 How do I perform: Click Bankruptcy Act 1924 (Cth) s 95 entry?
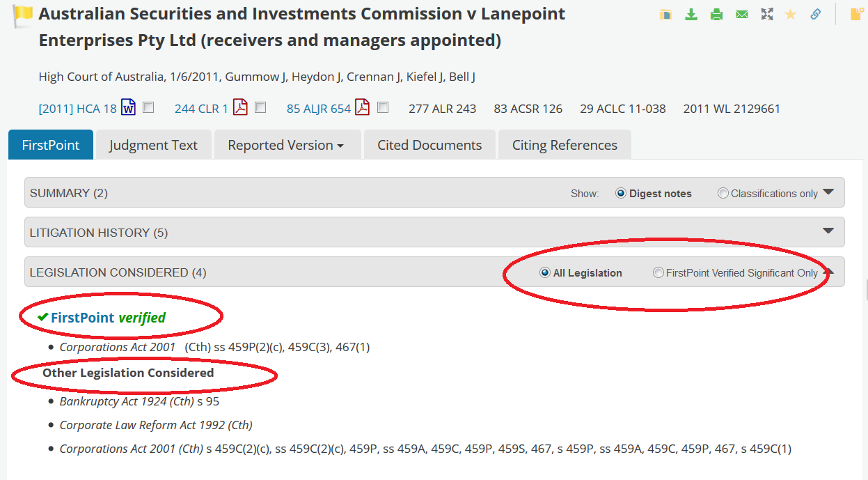click(x=139, y=401)
